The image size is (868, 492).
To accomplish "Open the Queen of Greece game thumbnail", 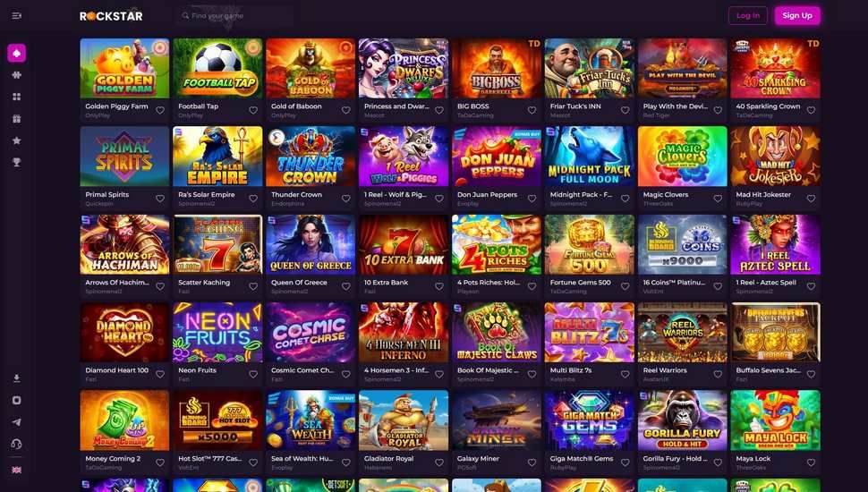I will click(311, 244).
